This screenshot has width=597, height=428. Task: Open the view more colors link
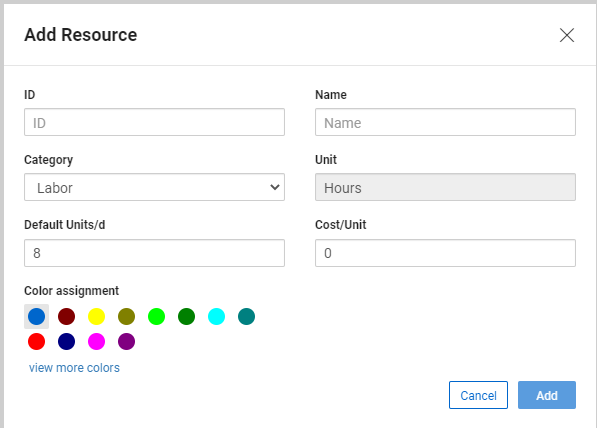74,368
